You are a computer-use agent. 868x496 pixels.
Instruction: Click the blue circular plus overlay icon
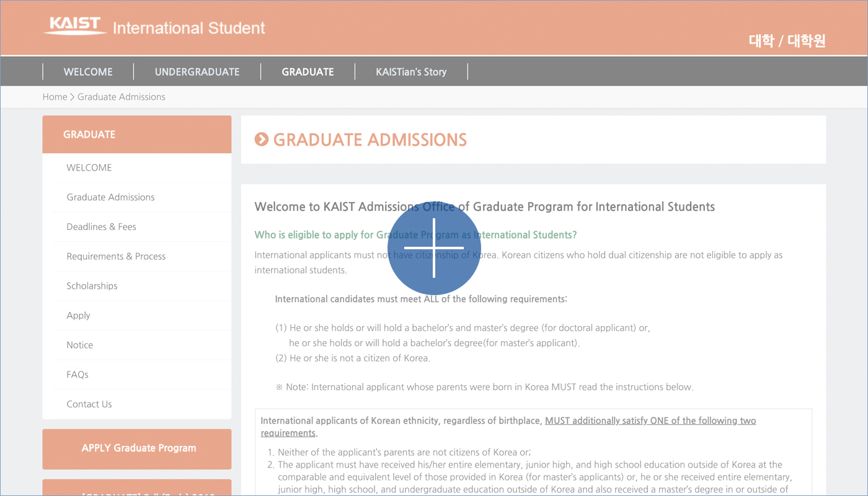point(434,248)
